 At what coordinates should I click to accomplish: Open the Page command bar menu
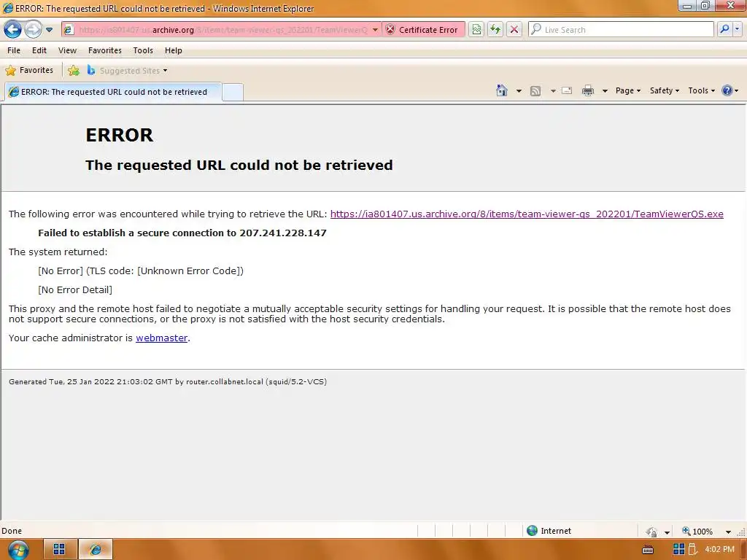[x=628, y=90]
